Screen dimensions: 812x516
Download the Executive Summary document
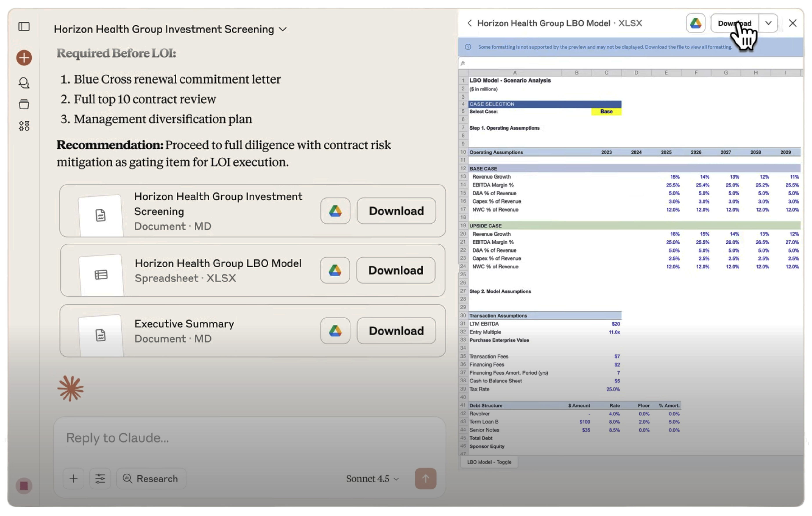click(x=396, y=331)
